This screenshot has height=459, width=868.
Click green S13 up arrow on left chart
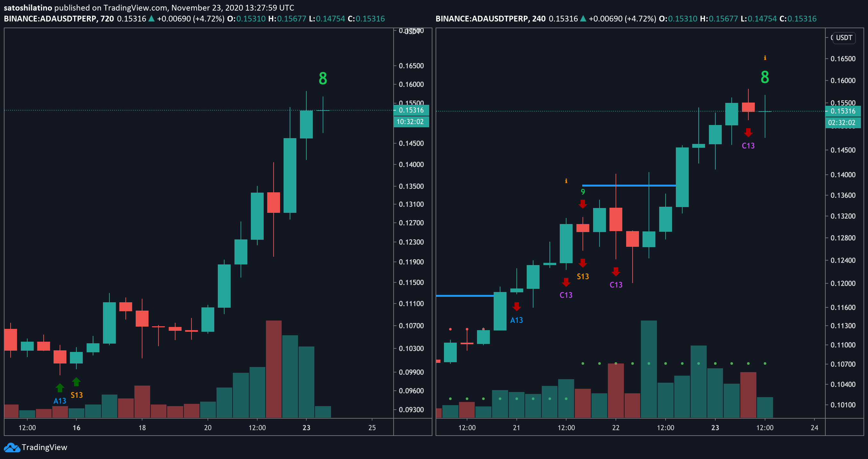[76, 382]
